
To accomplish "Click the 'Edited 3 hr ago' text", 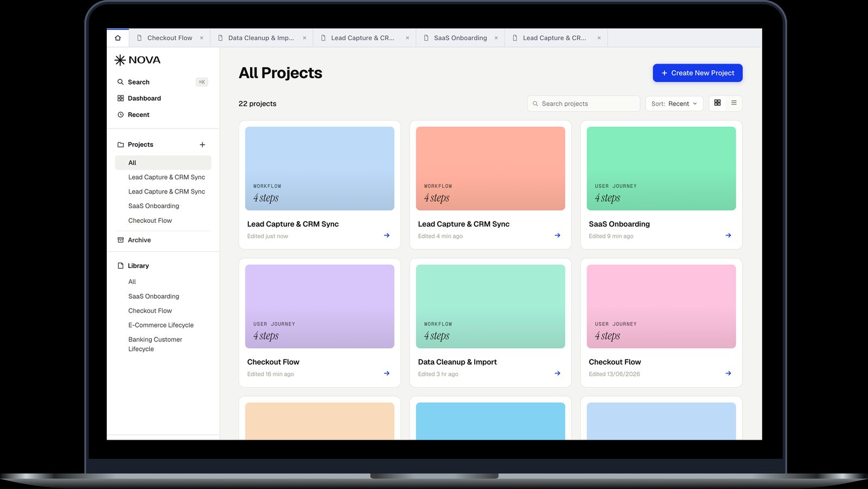I will (x=438, y=374).
